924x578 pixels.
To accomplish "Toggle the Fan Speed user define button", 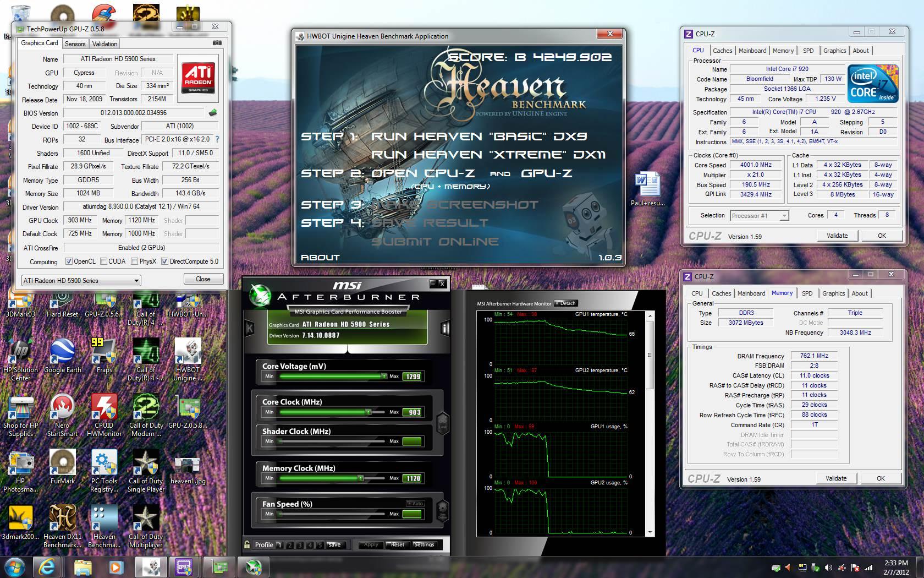I will pyautogui.click(x=442, y=510).
